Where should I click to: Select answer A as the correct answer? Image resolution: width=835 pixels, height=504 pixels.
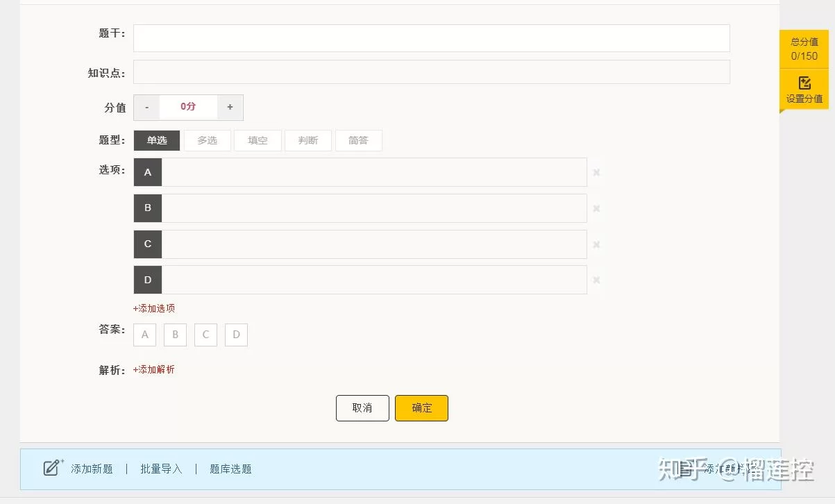click(x=144, y=335)
